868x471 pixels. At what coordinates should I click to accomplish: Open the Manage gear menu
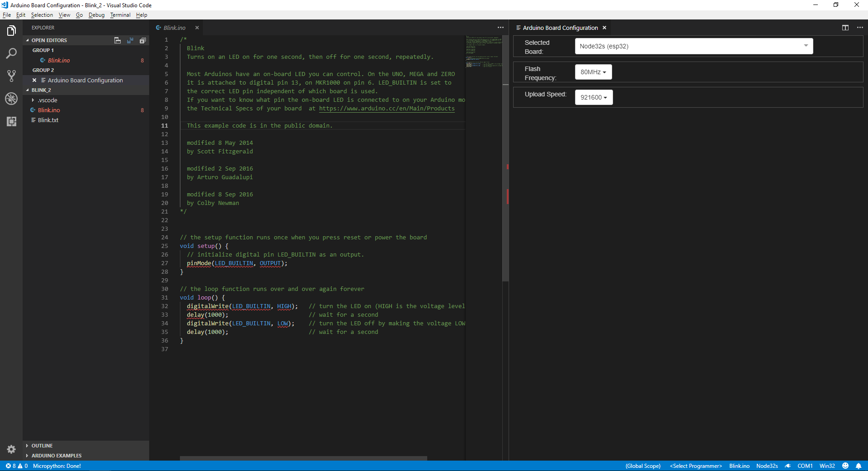click(x=11, y=449)
